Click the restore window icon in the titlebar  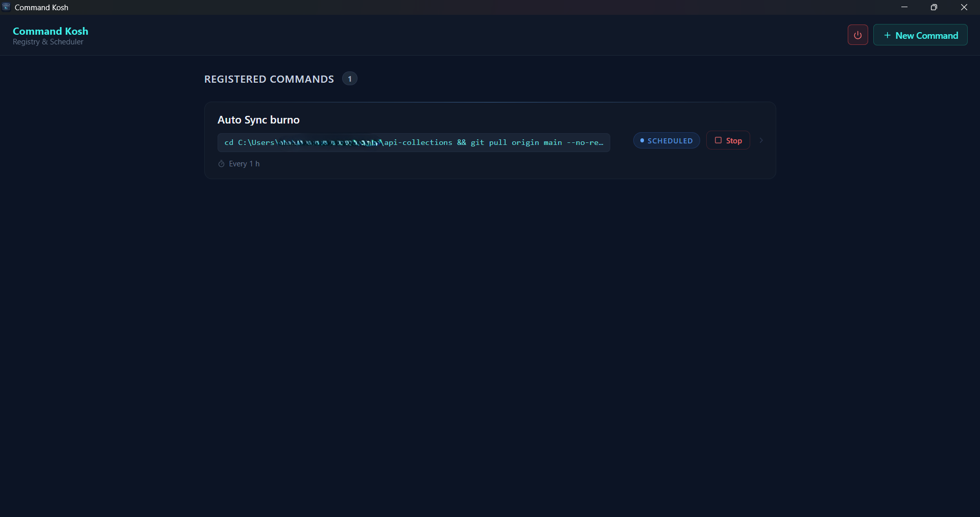[934, 7]
